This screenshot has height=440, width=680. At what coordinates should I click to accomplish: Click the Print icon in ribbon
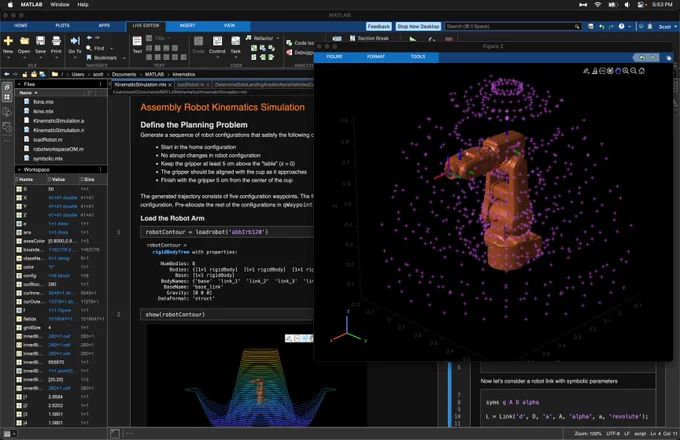[x=56, y=41]
